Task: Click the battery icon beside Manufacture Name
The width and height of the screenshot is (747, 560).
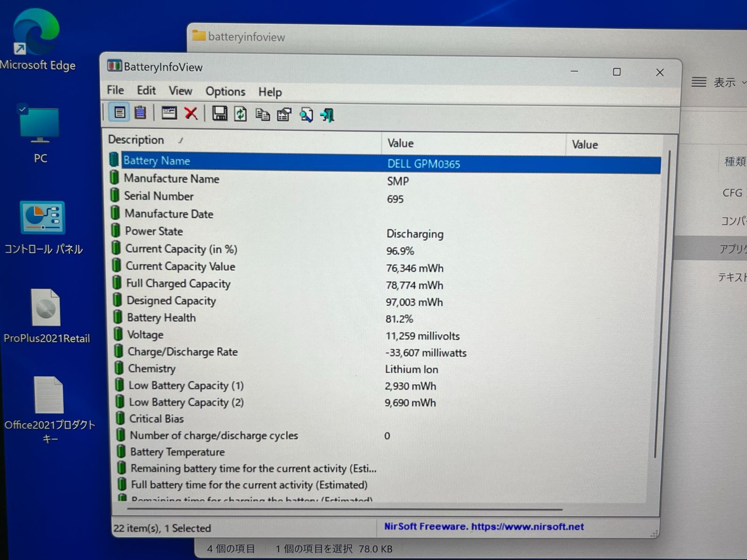Action: [x=114, y=178]
